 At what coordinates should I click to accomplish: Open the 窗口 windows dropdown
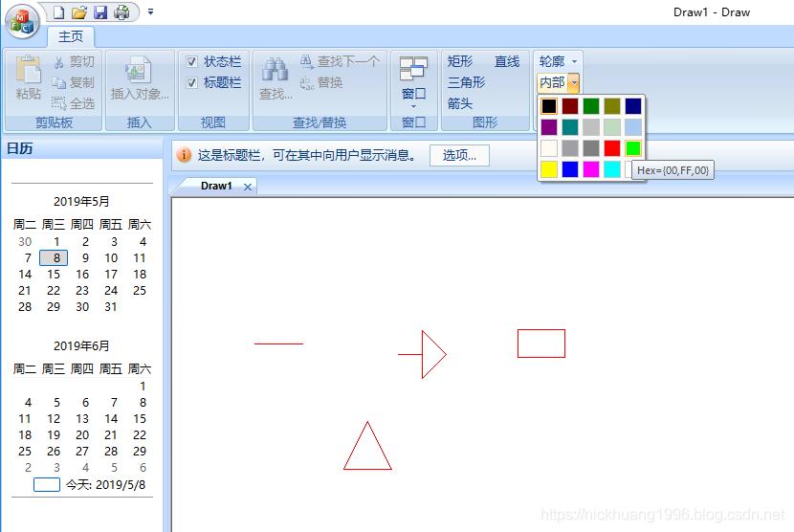[x=413, y=81]
